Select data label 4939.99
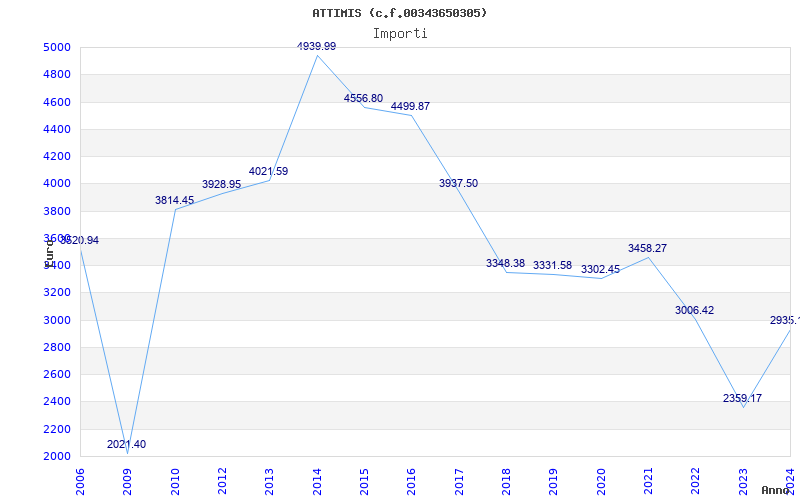This screenshot has width=800, height=500. coord(316,46)
